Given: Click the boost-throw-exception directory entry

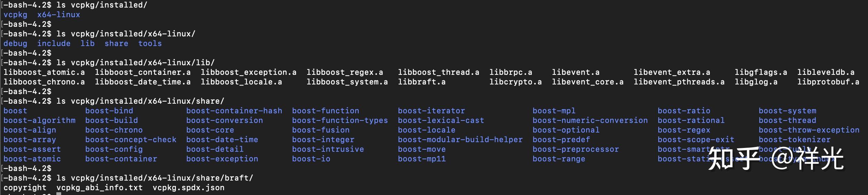Looking at the screenshot, I should [x=809, y=130].
